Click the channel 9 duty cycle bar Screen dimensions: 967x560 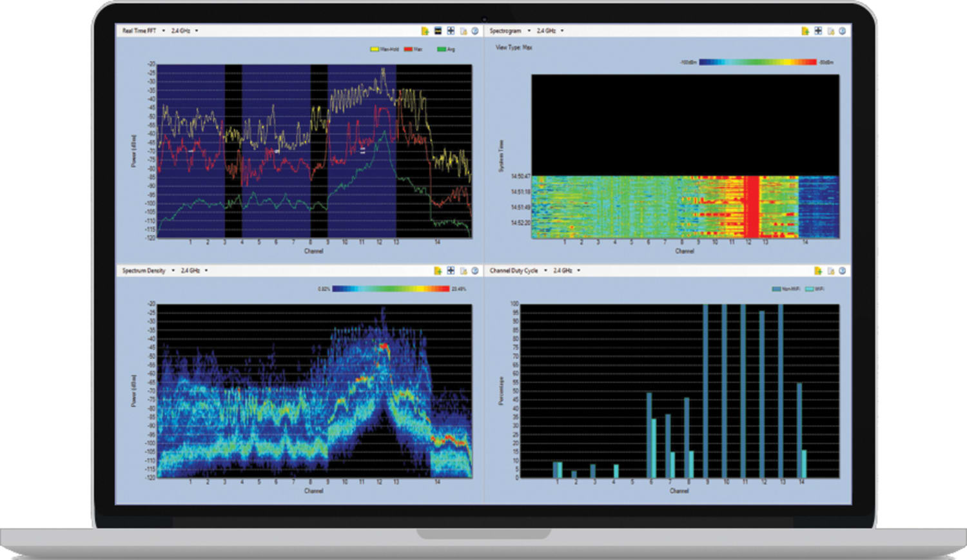coord(705,391)
